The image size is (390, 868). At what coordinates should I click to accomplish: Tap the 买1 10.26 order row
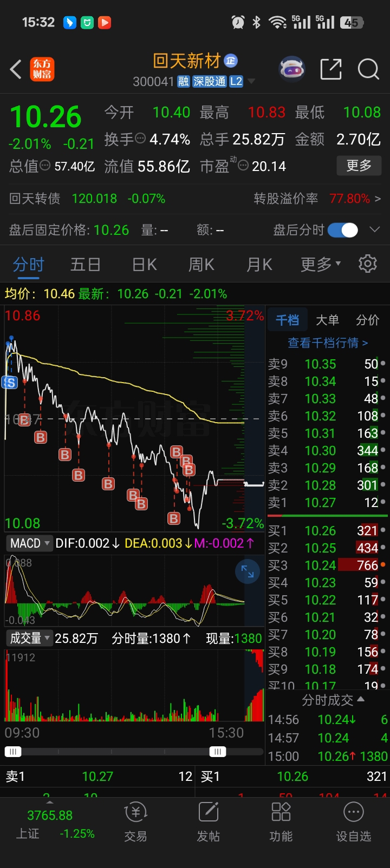pos(327,531)
